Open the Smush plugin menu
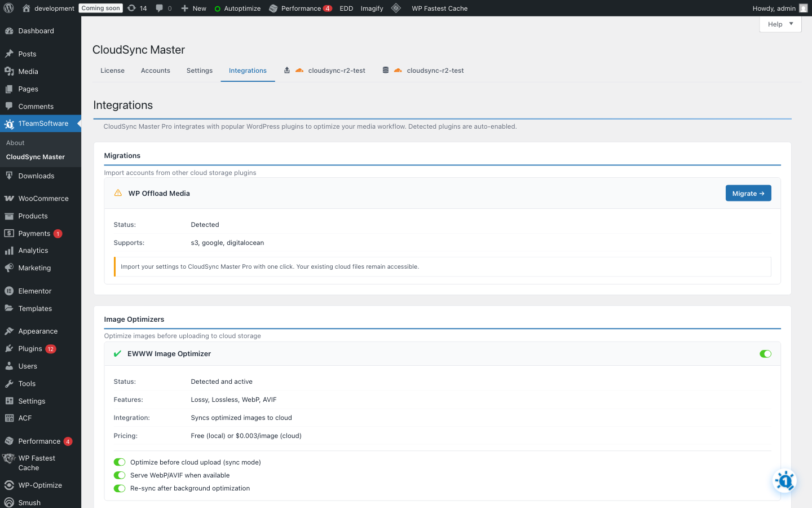Image resolution: width=812 pixels, height=508 pixels. click(x=29, y=502)
